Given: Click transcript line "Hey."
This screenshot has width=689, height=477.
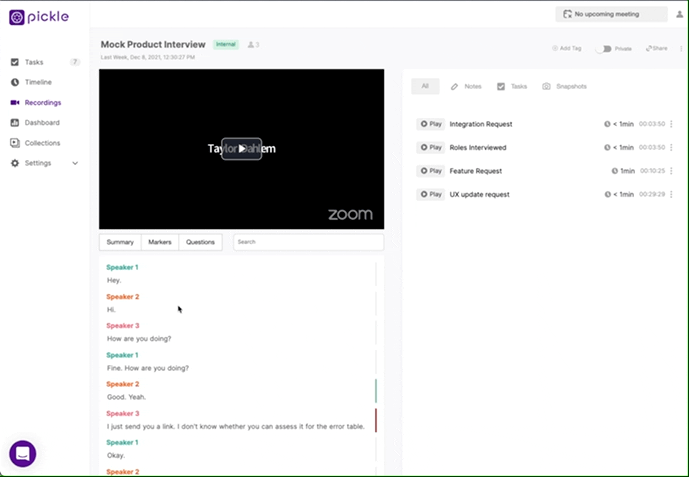Looking at the screenshot, I should tap(114, 280).
